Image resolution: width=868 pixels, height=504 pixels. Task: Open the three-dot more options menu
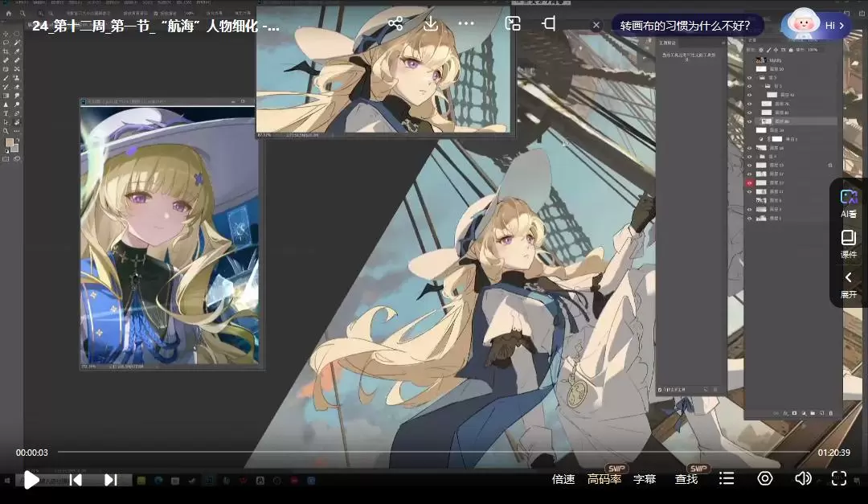tap(466, 23)
